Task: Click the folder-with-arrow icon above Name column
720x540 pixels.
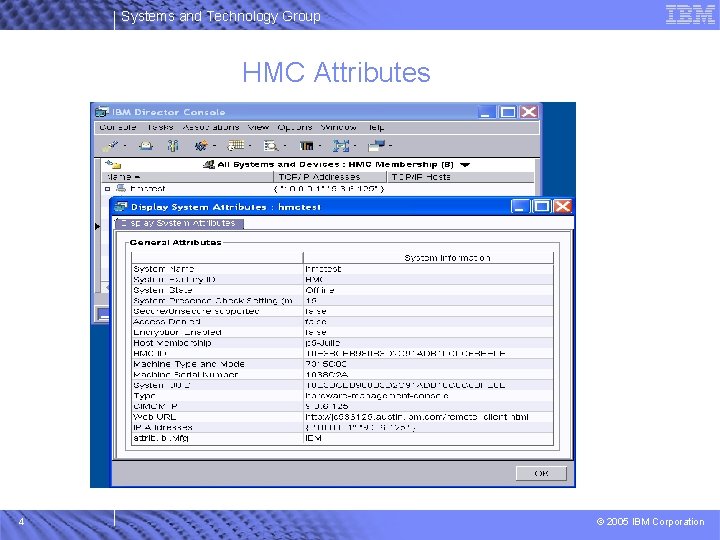Action: coord(113,164)
